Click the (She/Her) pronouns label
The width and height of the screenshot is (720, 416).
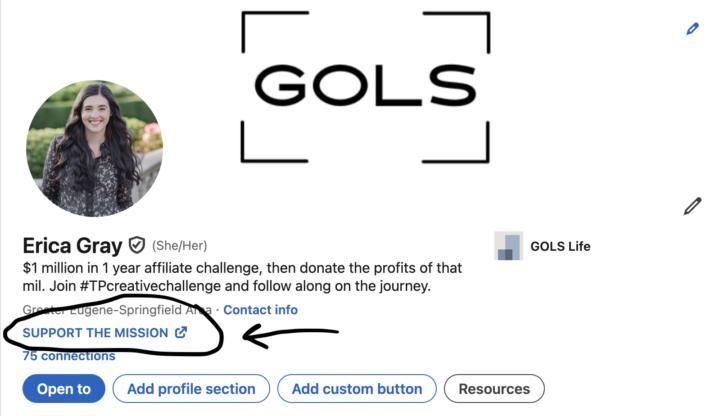[179, 246]
